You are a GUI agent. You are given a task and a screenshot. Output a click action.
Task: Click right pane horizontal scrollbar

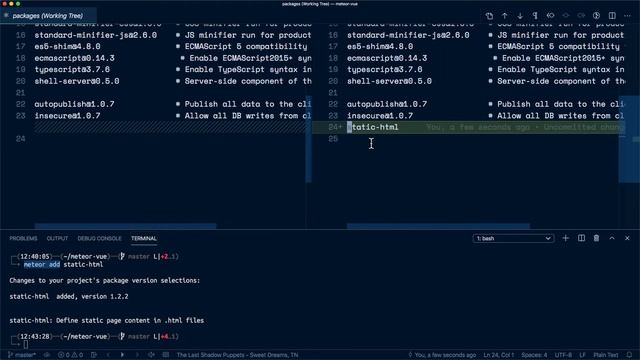(x=438, y=226)
